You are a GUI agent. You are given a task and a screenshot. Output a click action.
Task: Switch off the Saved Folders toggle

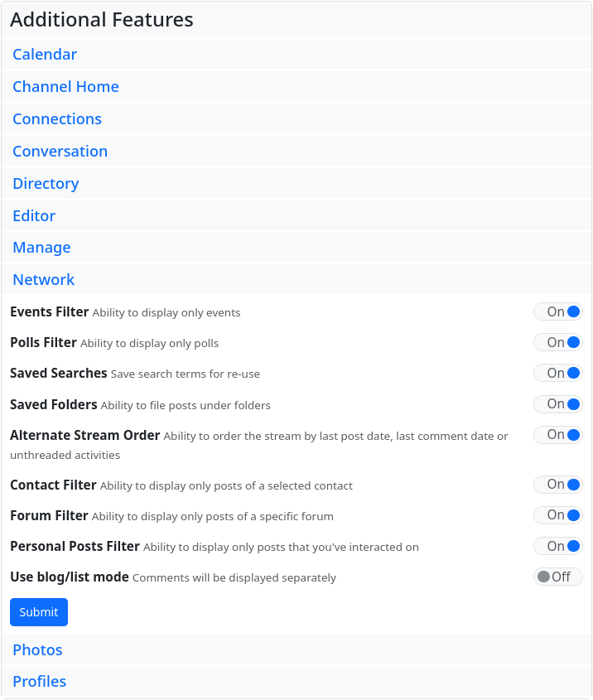(x=557, y=404)
